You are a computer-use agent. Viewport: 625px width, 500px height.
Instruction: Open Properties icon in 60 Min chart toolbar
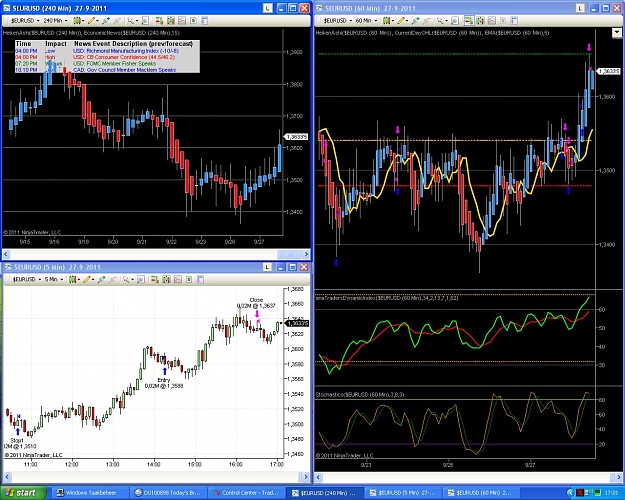[x=514, y=20]
